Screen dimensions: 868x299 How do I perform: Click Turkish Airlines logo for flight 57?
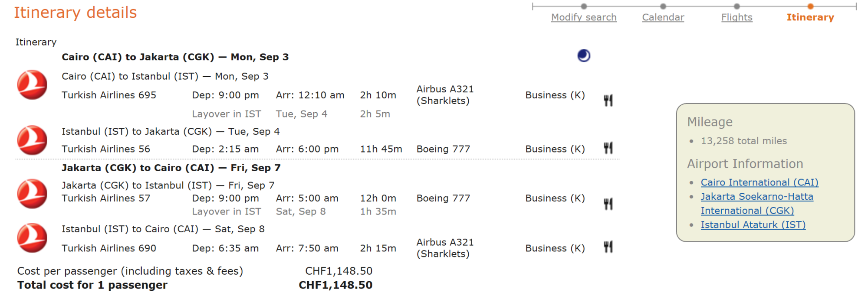tap(32, 194)
